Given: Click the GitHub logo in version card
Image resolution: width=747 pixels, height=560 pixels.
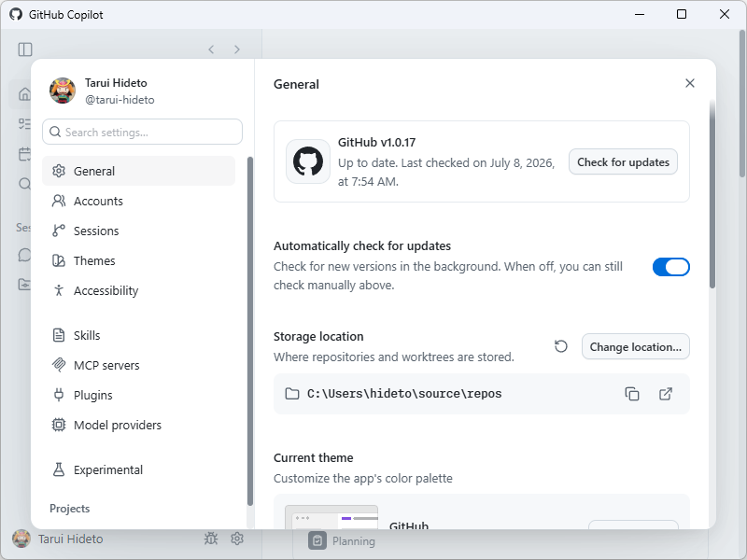Looking at the screenshot, I should tap(308, 161).
